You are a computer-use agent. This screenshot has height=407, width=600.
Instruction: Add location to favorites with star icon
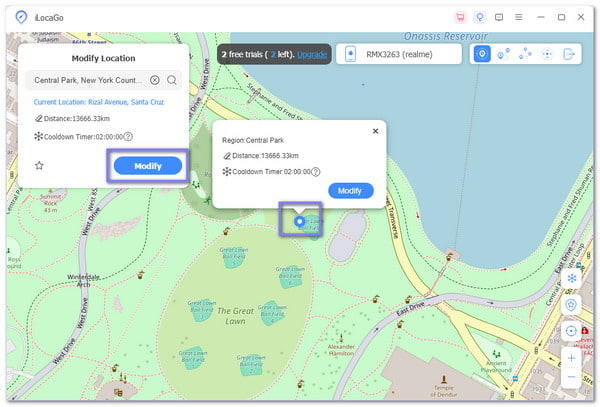click(x=39, y=166)
